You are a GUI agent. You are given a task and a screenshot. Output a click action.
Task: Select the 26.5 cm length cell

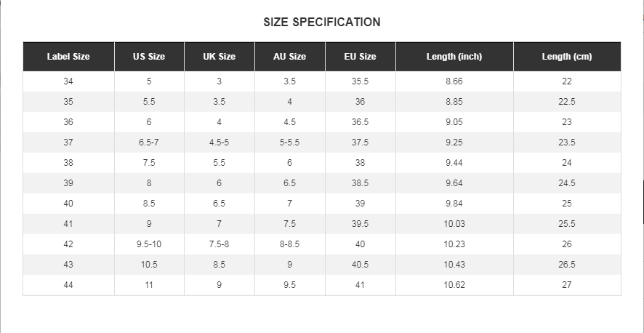tap(567, 265)
